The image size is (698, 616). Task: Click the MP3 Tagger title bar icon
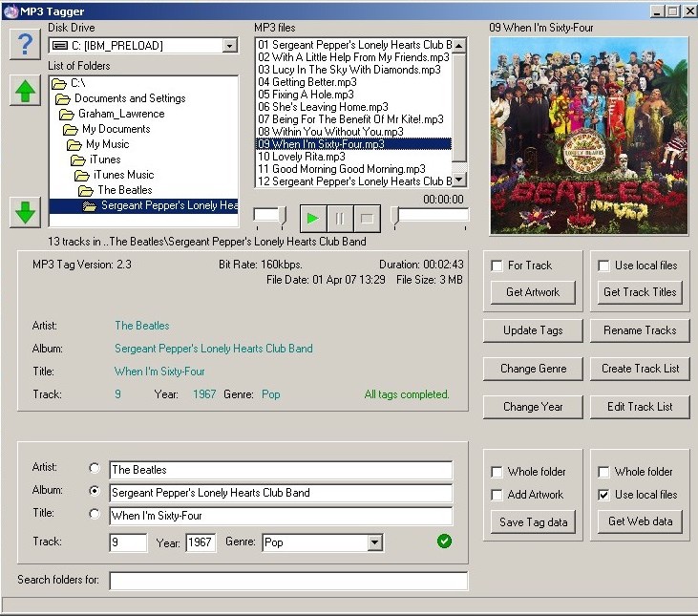click(x=11, y=11)
